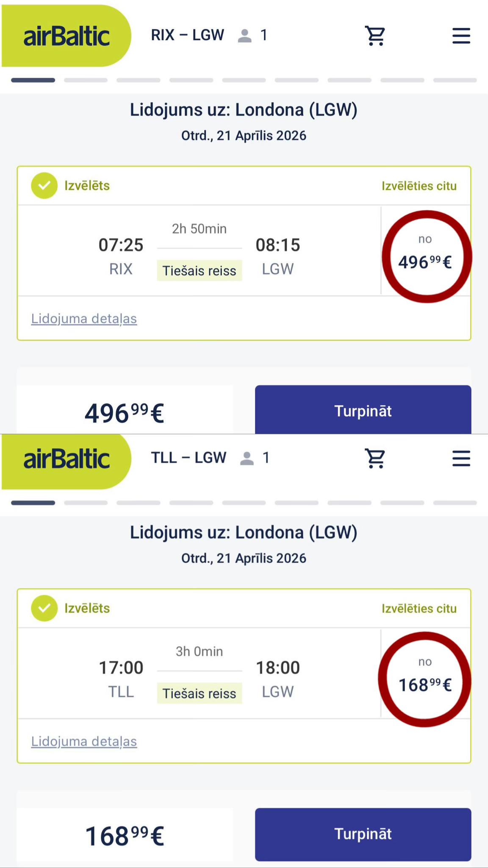
Task: Choose another flight for RIX route
Action: point(419,186)
